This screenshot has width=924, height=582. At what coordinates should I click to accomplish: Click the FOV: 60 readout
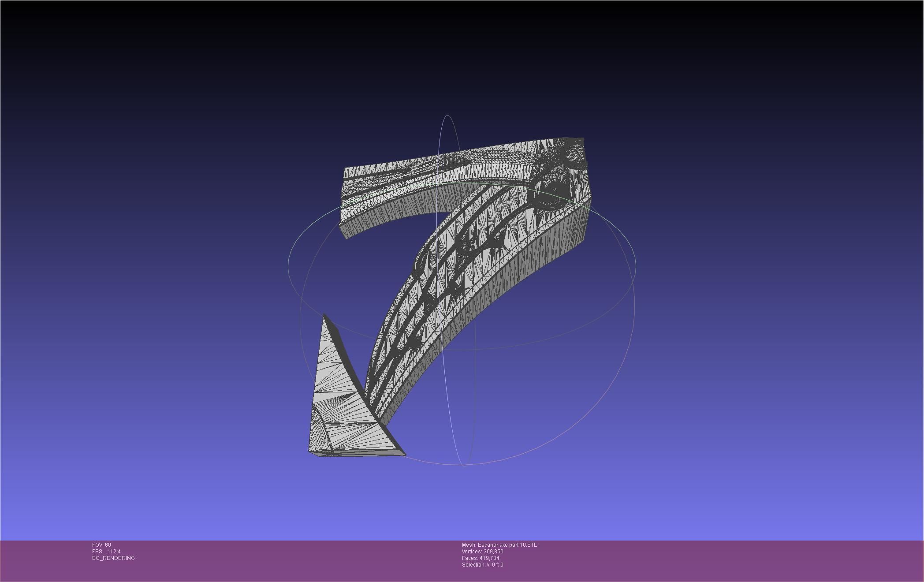(101, 545)
